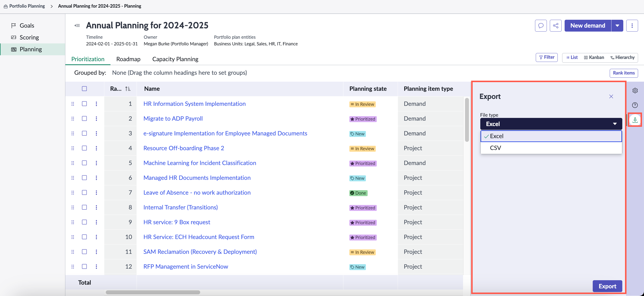Open the Capacity Planning tab

175,59
